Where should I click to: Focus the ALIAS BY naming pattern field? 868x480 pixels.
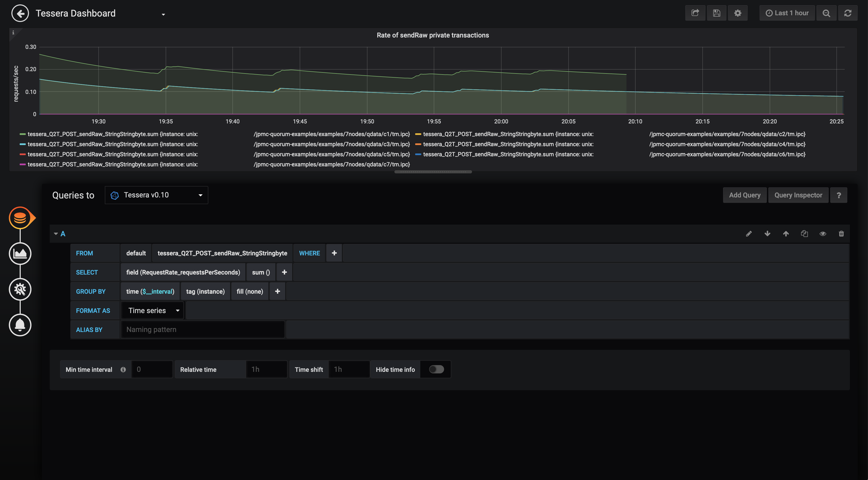tap(203, 329)
